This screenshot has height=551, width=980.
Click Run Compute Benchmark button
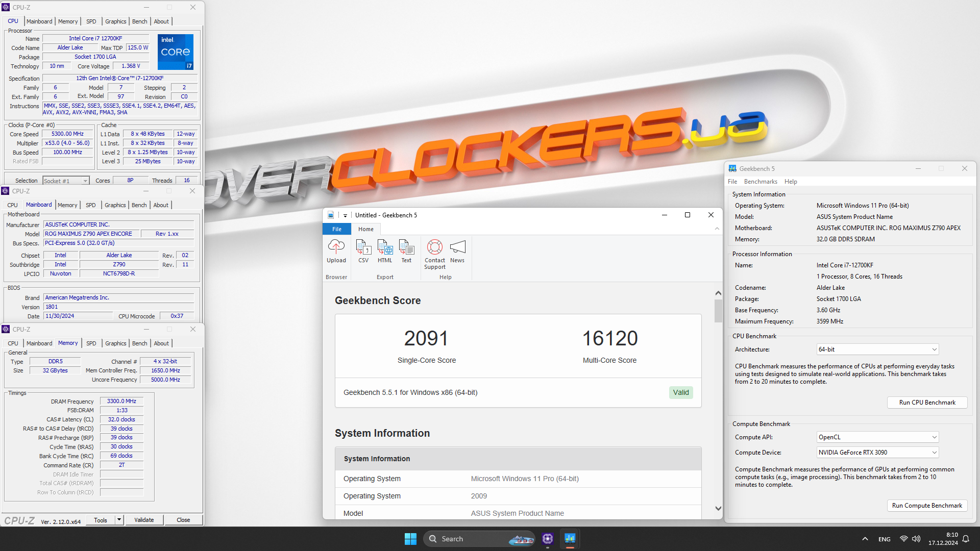(927, 506)
